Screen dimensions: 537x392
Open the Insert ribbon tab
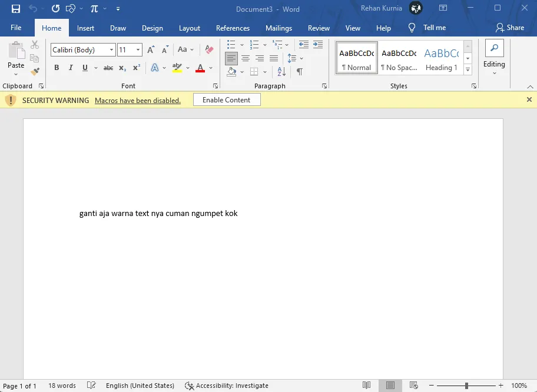(85, 28)
